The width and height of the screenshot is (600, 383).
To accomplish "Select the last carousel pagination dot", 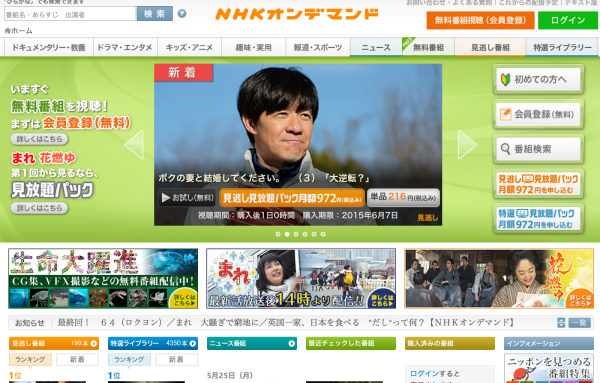I will click(323, 234).
